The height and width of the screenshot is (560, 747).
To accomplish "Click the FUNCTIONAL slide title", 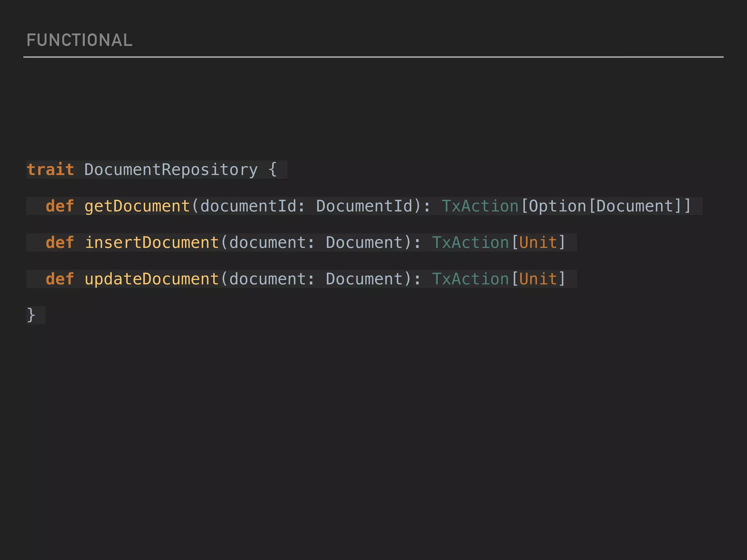I will pos(80,40).
